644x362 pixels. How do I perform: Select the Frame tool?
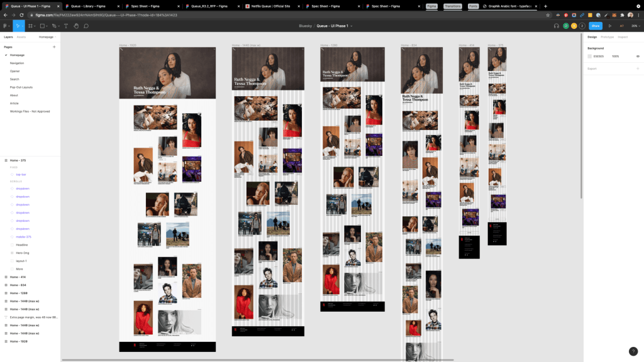(x=30, y=26)
